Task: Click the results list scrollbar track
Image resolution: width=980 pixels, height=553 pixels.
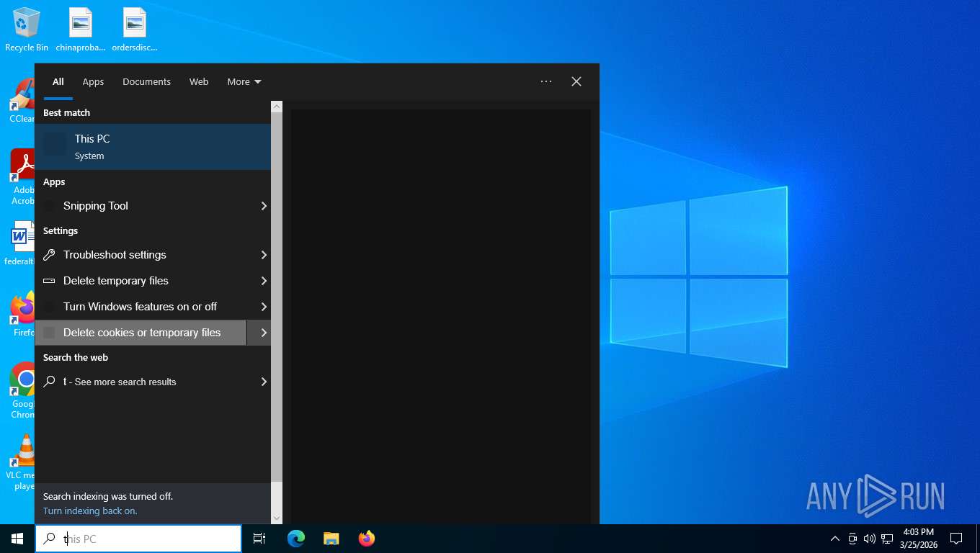Action: (x=277, y=497)
